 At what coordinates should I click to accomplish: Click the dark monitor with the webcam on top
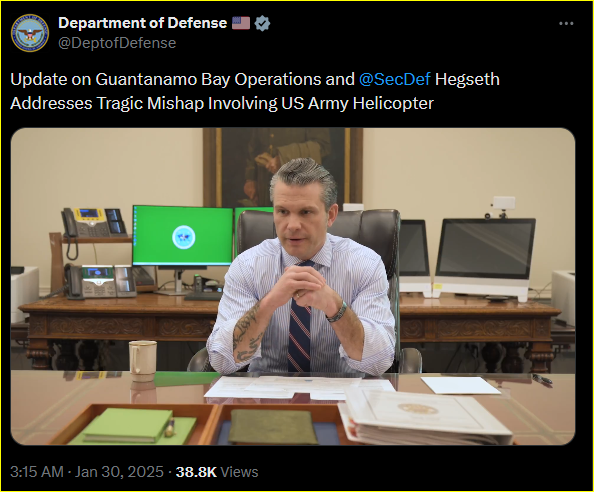(486, 254)
